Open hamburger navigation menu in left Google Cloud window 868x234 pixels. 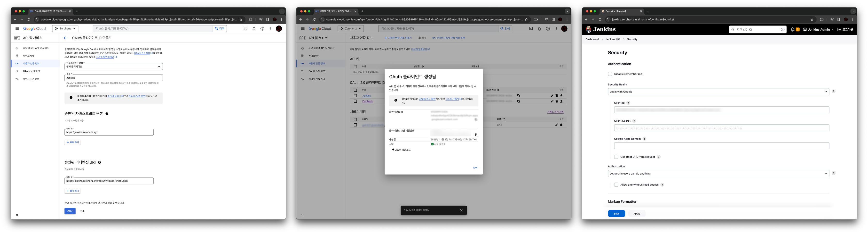[x=17, y=29]
